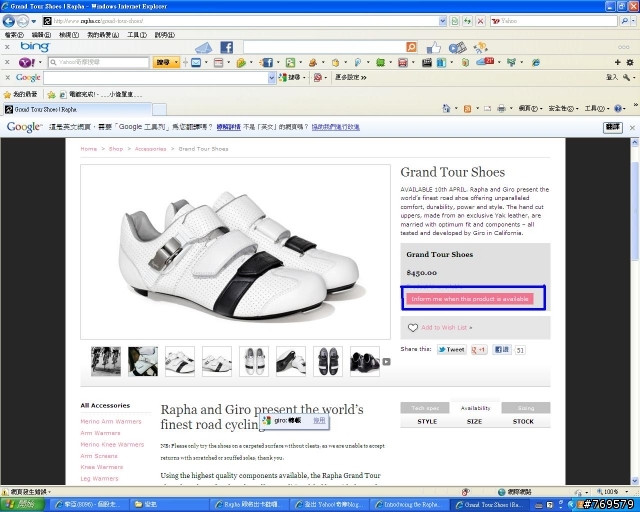Image resolution: width=640 pixels, height=512 pixels.
Task: Click the Bing toolbar mail envelope icon
Action: [203, 48]
